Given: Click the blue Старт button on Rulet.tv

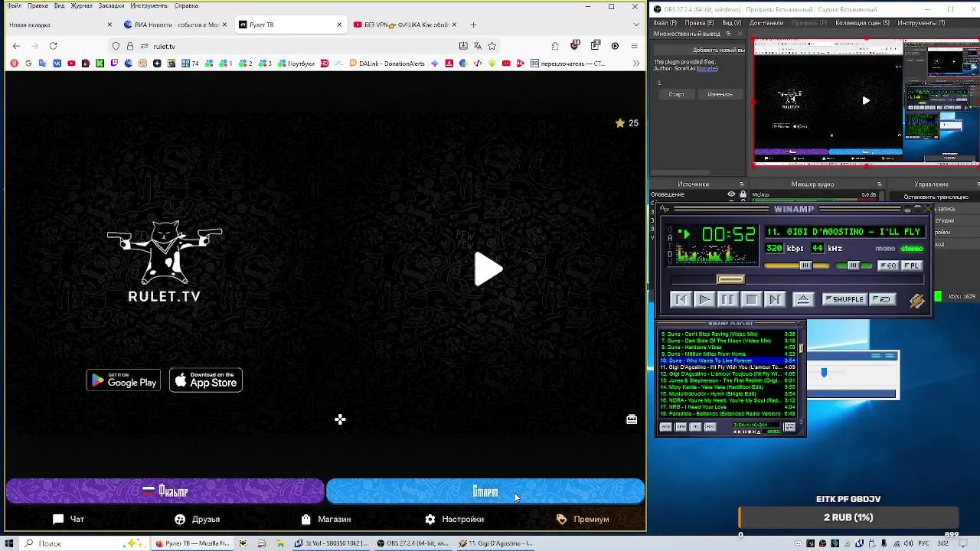Looking at the screenshot, I should coord(485,491).
